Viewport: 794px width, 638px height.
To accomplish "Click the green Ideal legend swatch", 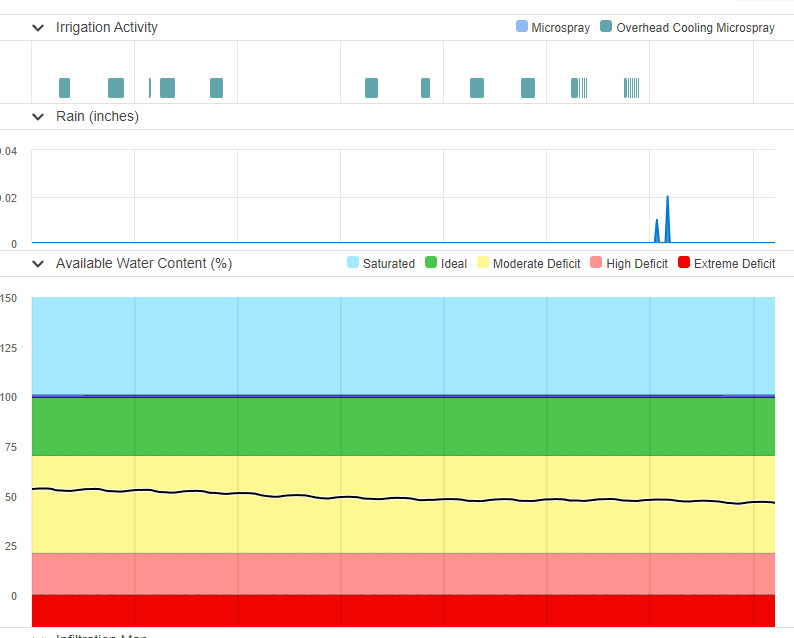I will 431,263.
